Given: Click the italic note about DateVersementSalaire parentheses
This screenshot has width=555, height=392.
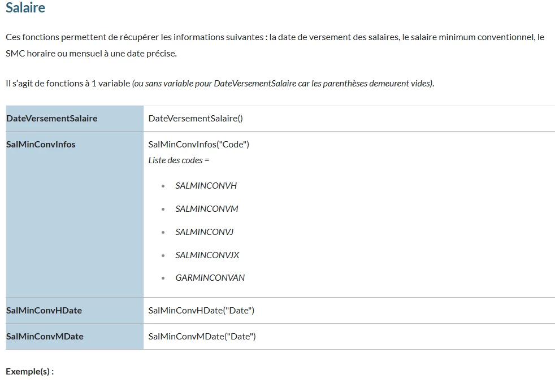Looking at the screenshot, I should click(x=283, y=84).
